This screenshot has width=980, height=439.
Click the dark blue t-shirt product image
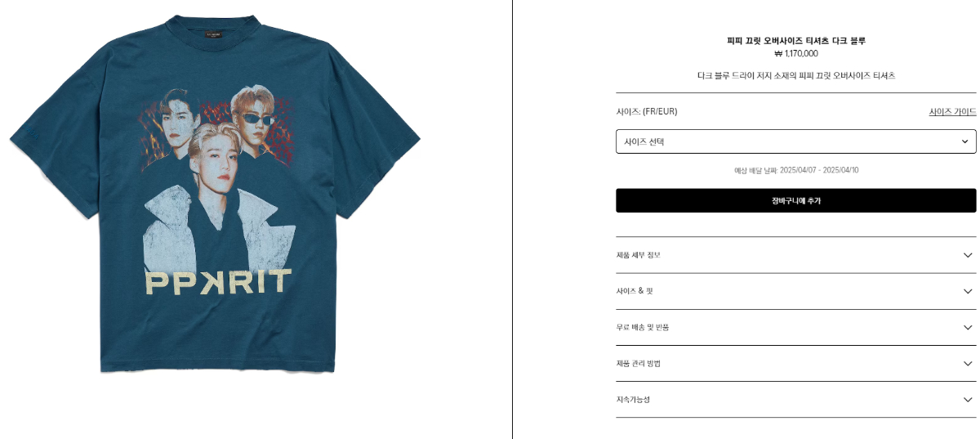(x=216, y=195)
